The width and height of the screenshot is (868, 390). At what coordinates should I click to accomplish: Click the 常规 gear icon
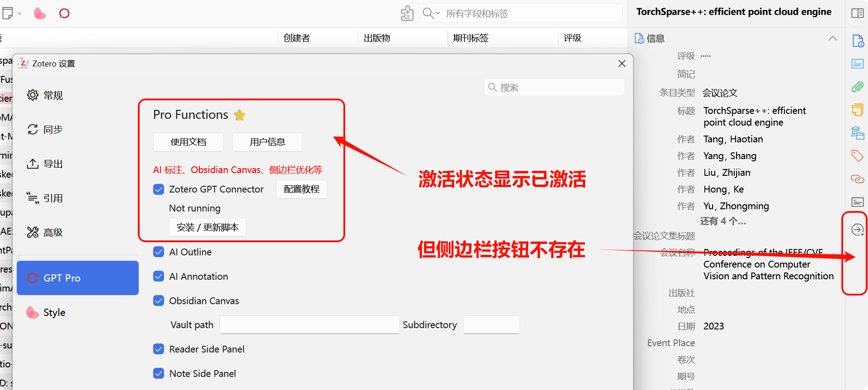tap(33, 95)
